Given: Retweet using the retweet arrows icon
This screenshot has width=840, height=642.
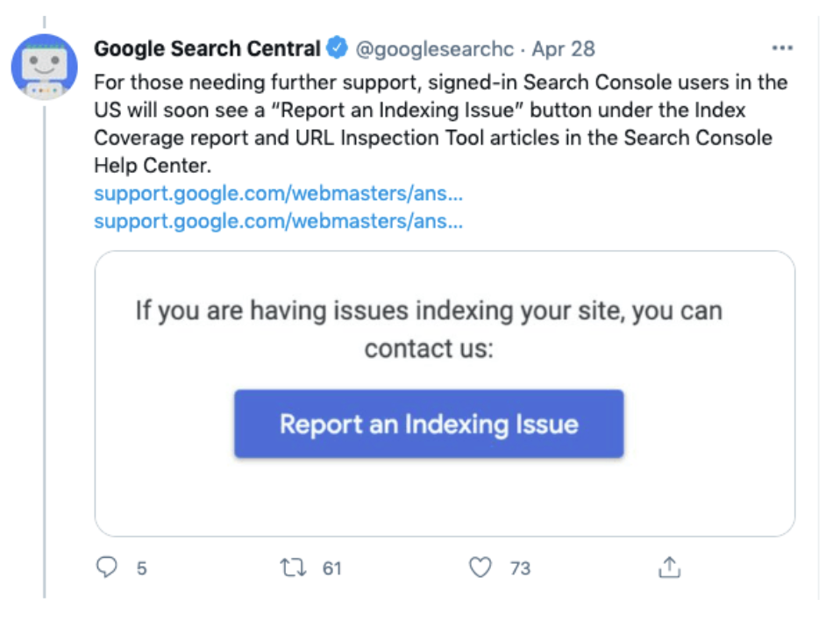Looking at the screenshot, I should point(293,568).
